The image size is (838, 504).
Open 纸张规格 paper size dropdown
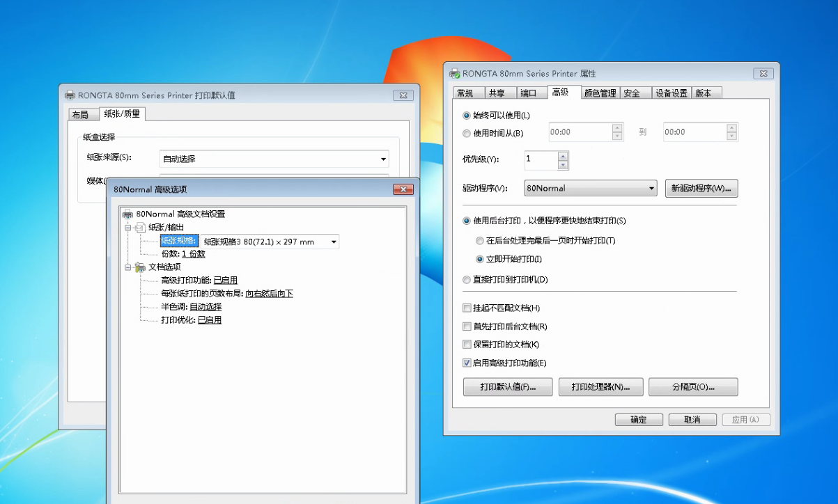click(x=334, y=242)
